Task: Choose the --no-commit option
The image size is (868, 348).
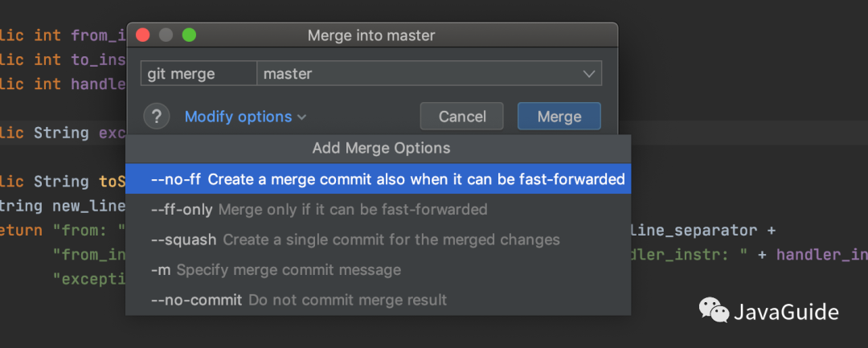Action: pyautogui.click(x=298, y=300)
